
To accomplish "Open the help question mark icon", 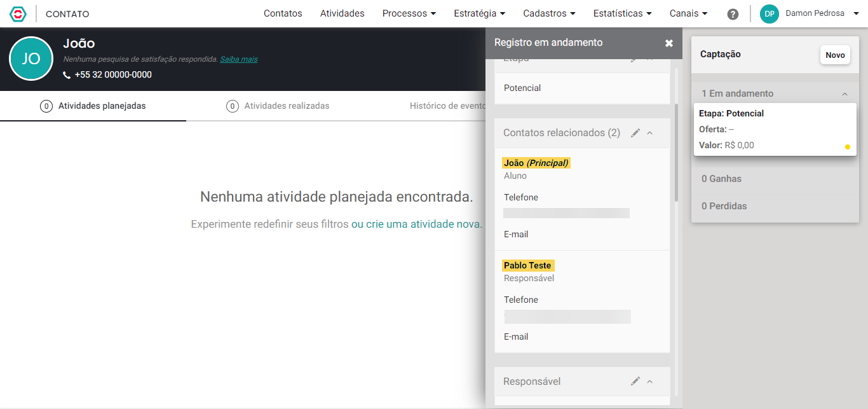I will tap(733, 14).
